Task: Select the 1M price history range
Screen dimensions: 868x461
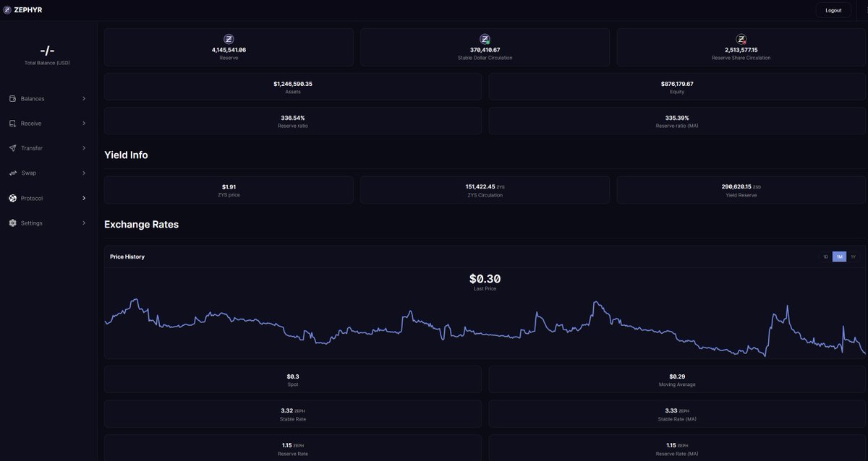Action: point(839,257)
